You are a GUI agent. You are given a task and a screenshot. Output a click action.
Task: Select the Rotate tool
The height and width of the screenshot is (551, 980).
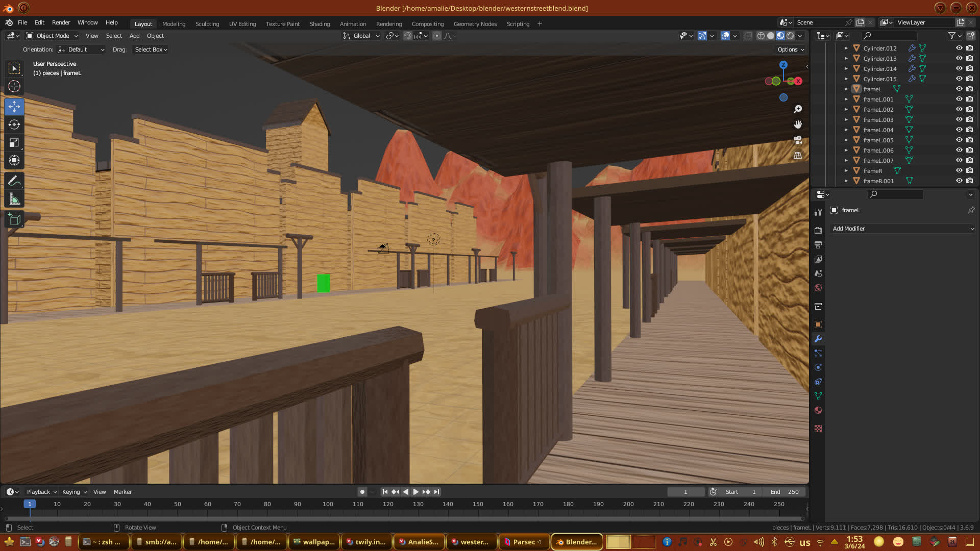pos(14,124)
